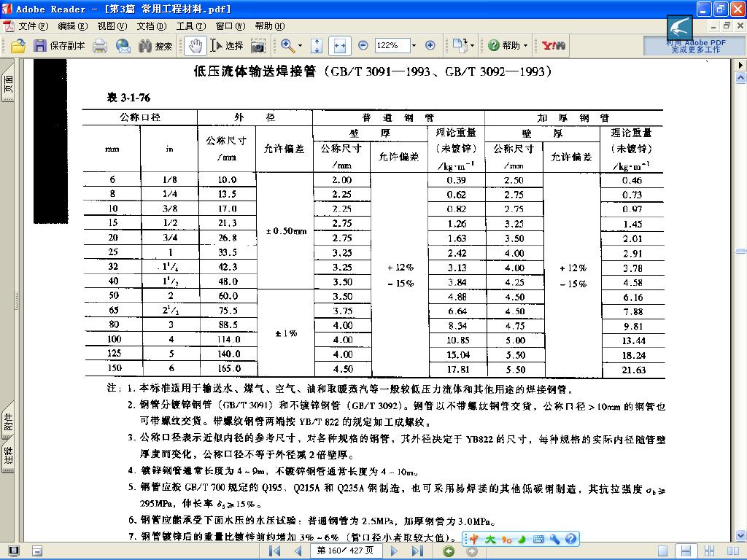747x560 pixels.
Task: Click the vertical scrollbar thumb
Action: (741, 251)
